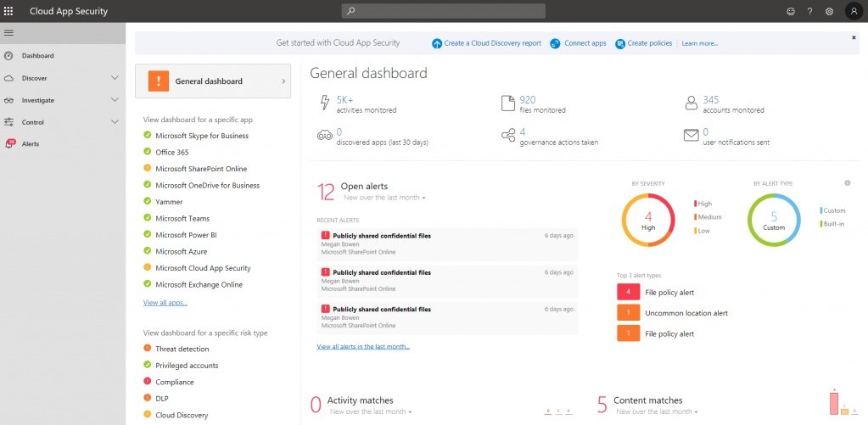
Task: Click the severity donut chart
Action: pyautogui.click(x=648, y=221)
